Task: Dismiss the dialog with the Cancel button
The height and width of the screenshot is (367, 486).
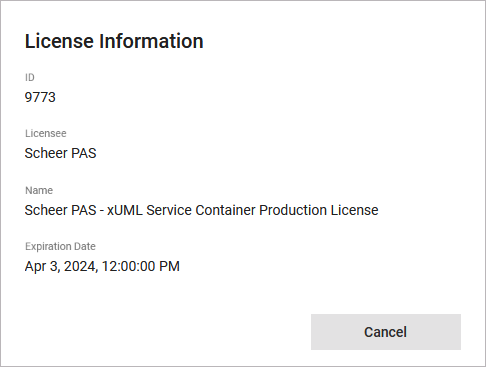Action: pyautogui.click(x=386, y=332)
